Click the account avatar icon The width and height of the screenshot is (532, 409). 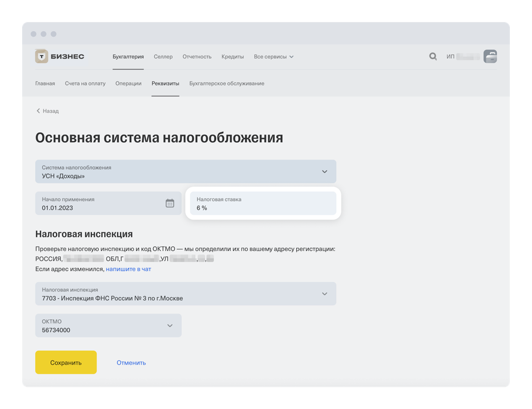coord(490,56)
